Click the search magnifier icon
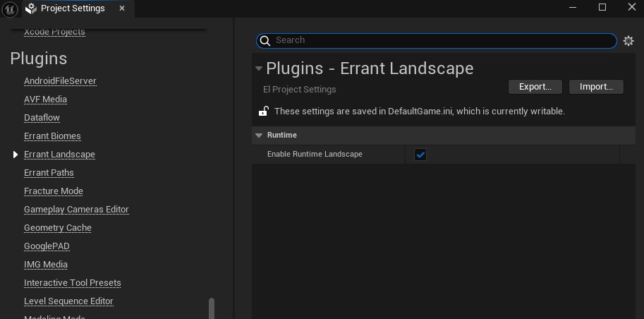644x319 pixels. click(x=265, y=41)
